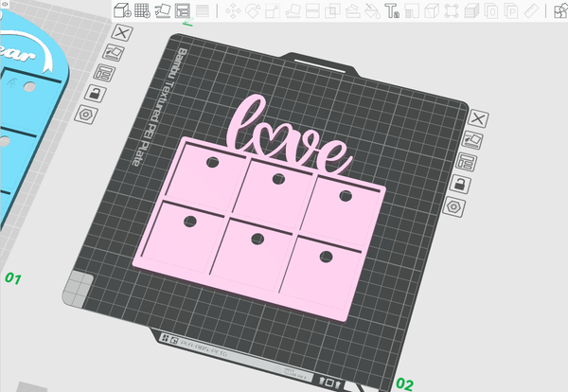Click the bounding-box corners tool icon

point(452,11)
